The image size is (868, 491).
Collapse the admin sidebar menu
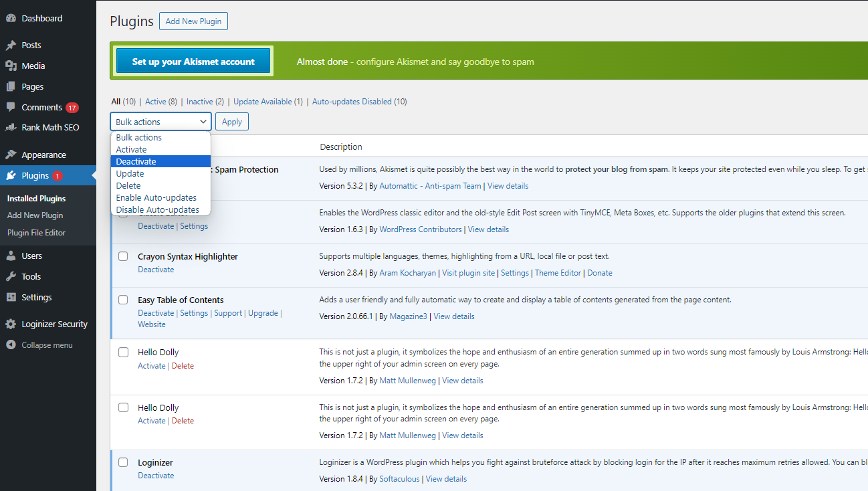[47, 345]
